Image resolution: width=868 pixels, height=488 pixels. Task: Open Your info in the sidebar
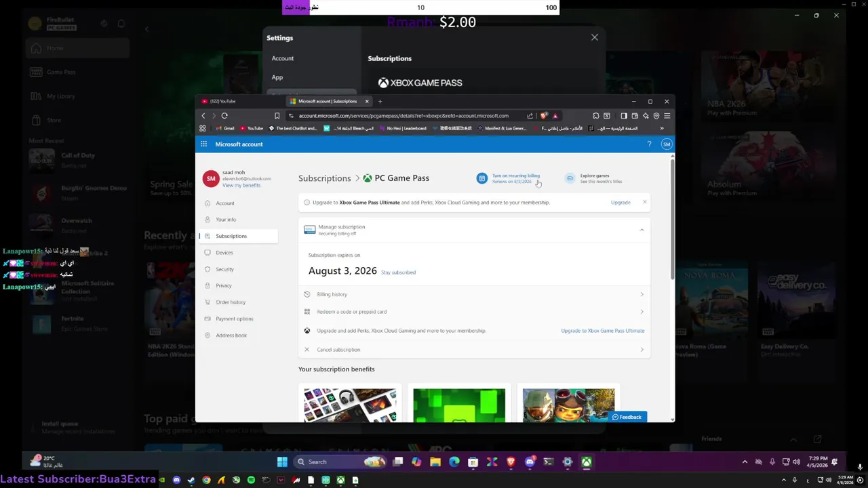coord(226,220)
